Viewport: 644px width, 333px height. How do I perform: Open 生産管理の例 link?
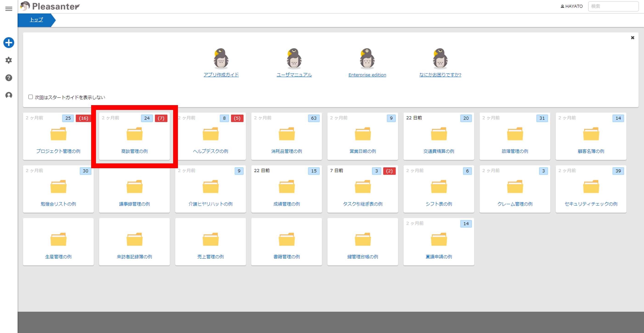[x=58, y=257]
